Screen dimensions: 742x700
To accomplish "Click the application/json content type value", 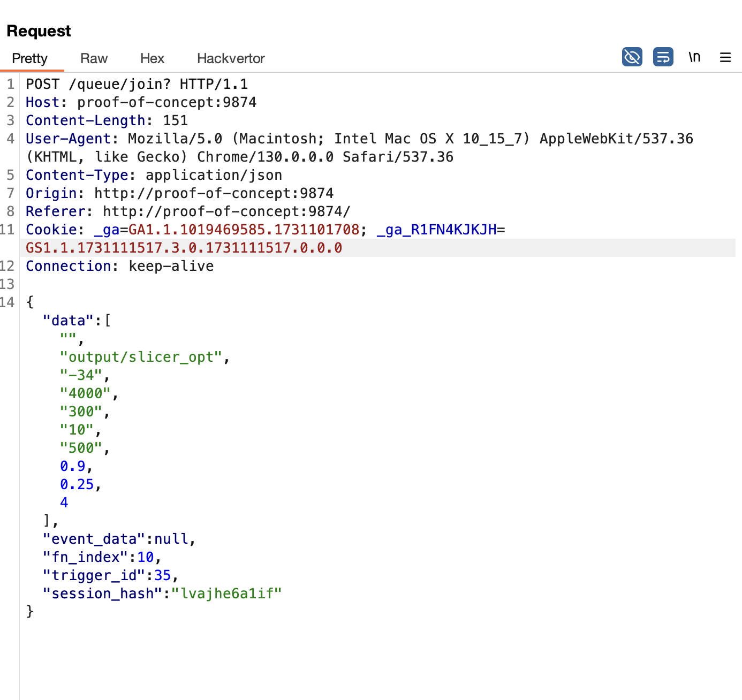I will [x=214, y=175].
